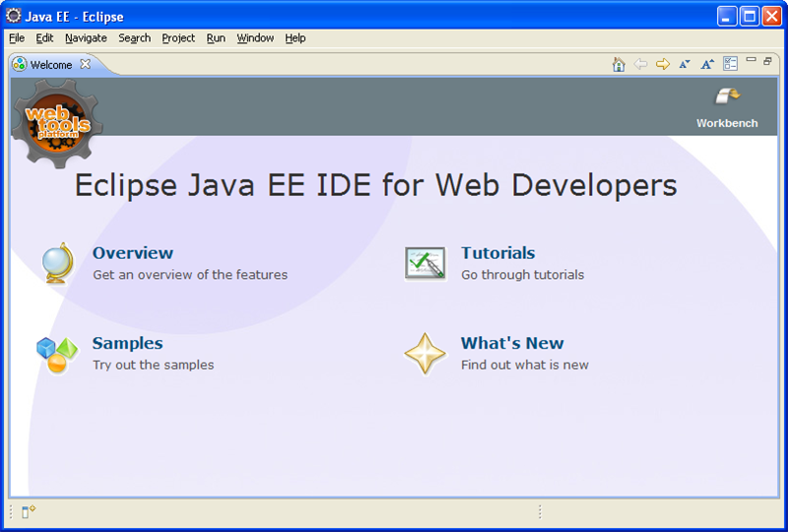Maximize the Eclipse window
Screen dimensions: 788x532
749,16
